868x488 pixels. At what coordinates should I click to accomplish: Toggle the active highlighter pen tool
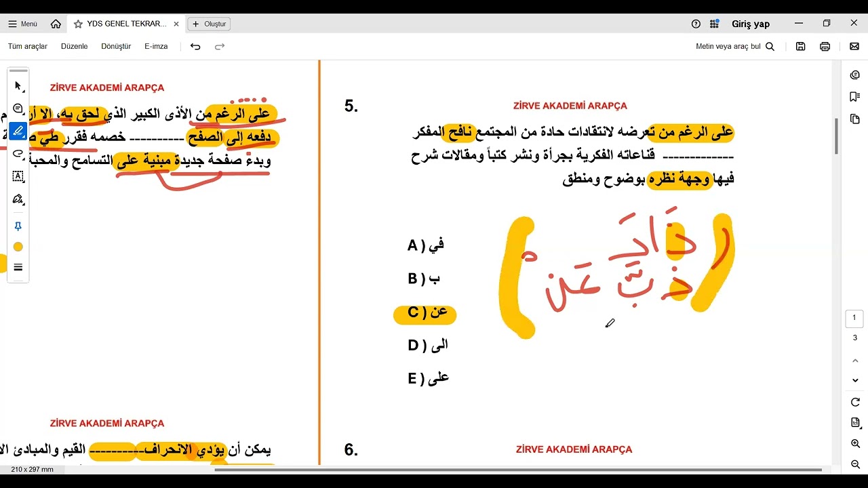point(18,131)
